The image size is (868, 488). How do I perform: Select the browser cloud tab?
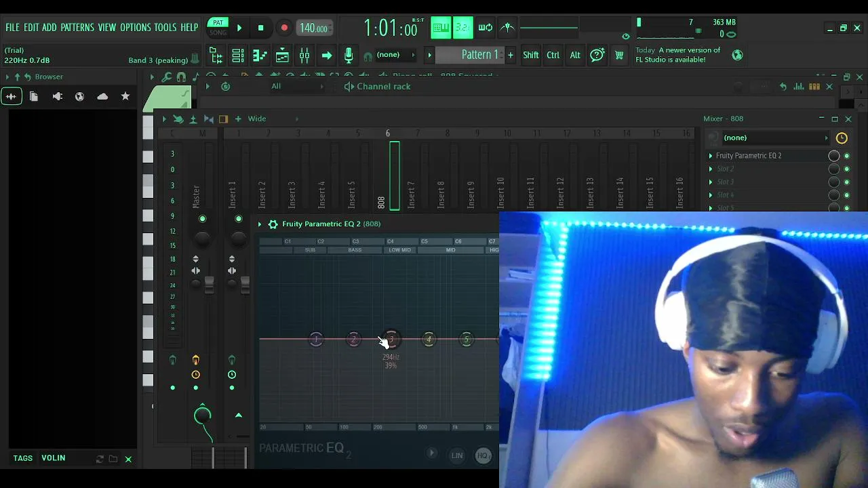(x=102, y=97)
